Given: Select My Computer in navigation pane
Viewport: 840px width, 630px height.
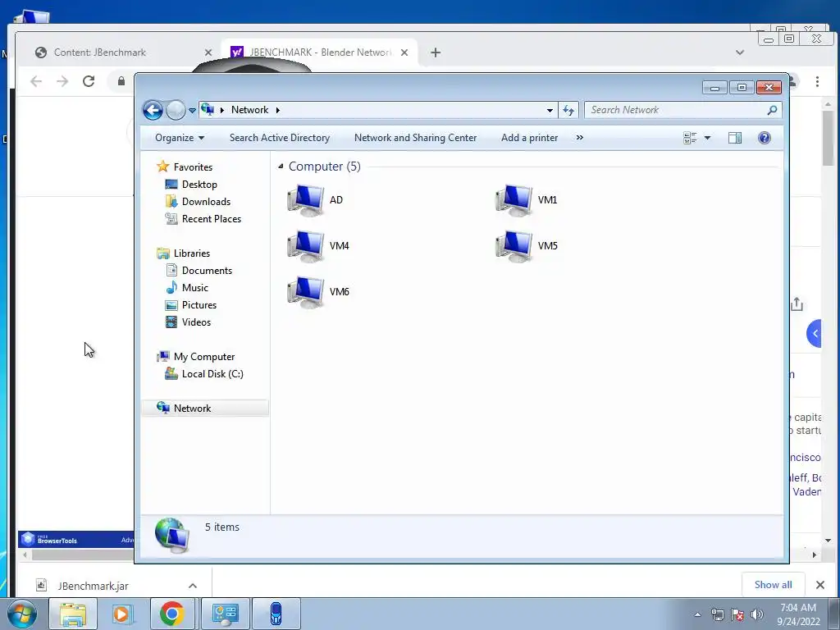Looking at the screenshot, I should click(x=203, y=357).
